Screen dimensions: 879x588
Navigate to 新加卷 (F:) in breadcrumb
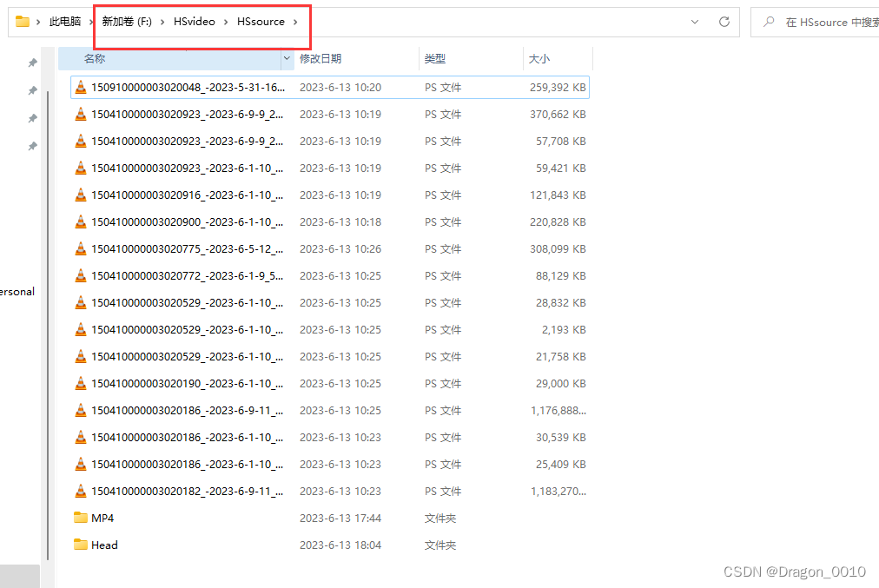tap(127, 22)
